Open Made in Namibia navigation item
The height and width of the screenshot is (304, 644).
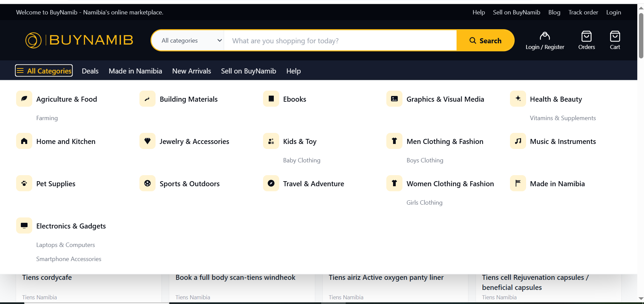(x=135, y=71)
